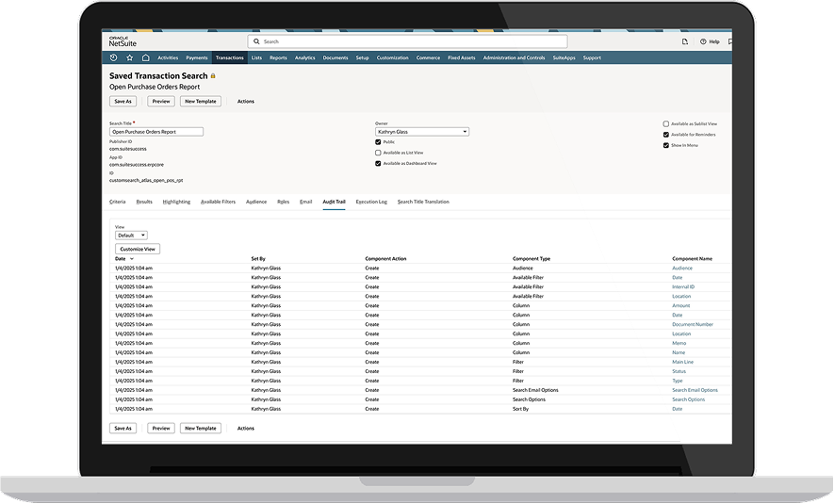Toggle Available as Sublist View checkbox

[666, 123]
